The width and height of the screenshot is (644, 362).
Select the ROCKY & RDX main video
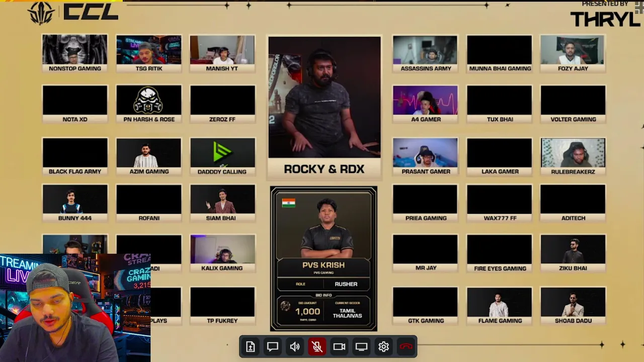(325, 107)
